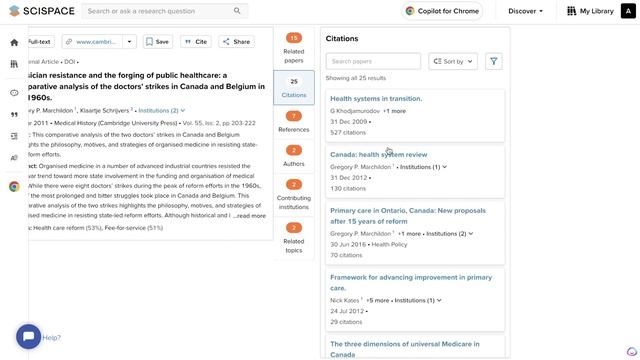Open dropdown arrow next to www.cambri link

tap(129, 42)
